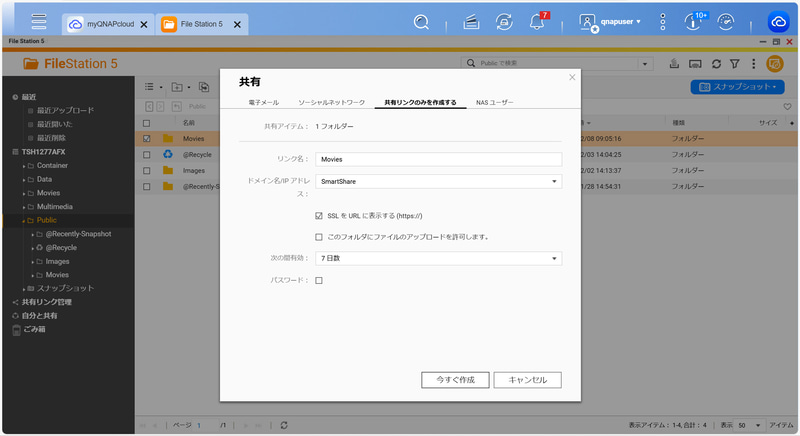Viewport: 800px width, 436px height.
Task: Switch to the email tab in share dialog
Action: tap(264, 102)
